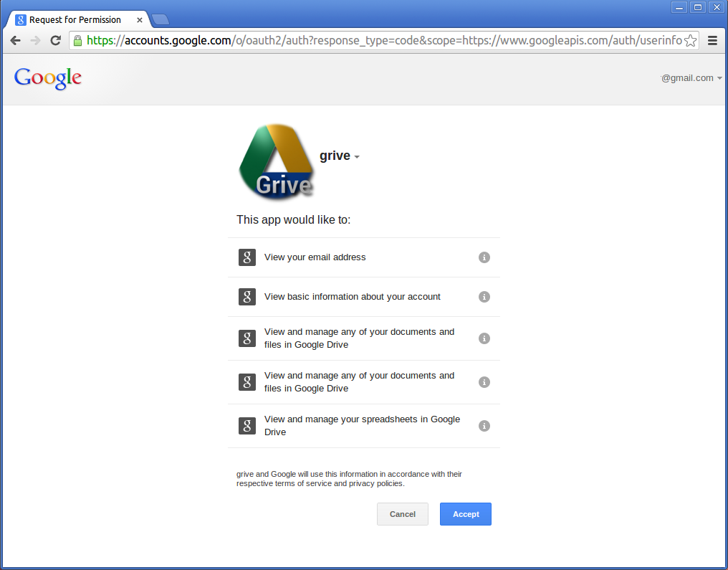
Task: Click the Google icon beside spreadsheets permission
Action: [x=247, y=425]
